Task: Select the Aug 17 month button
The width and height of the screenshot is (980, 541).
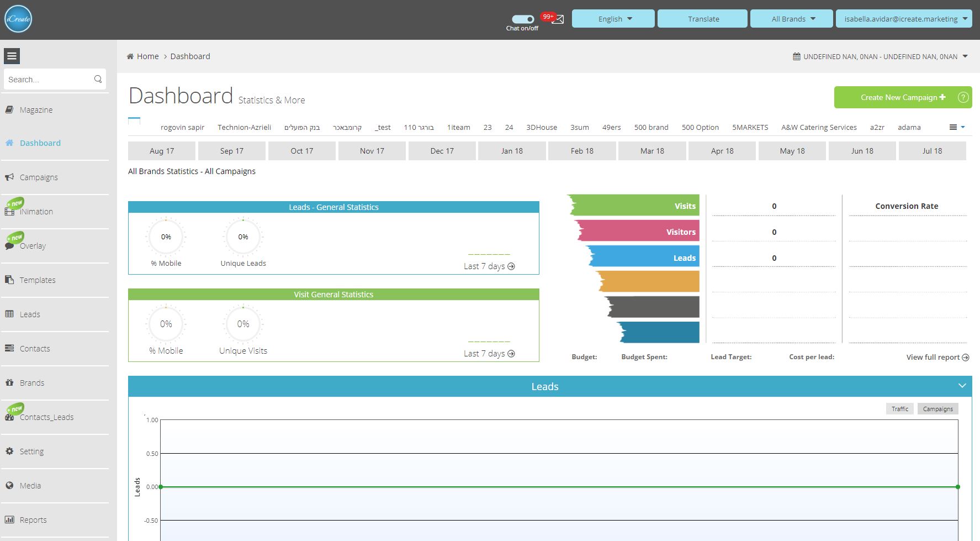Action: tap(162, 151)
